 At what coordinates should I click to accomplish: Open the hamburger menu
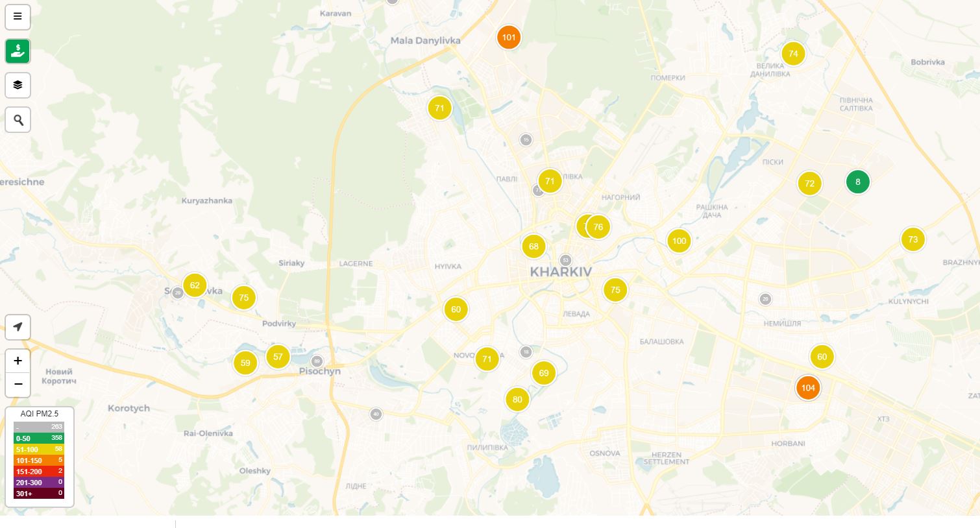pos(18,17)
